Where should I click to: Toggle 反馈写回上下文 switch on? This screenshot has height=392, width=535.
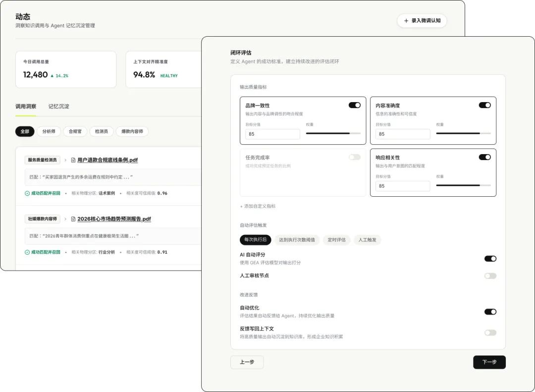(x=490, y=333)
